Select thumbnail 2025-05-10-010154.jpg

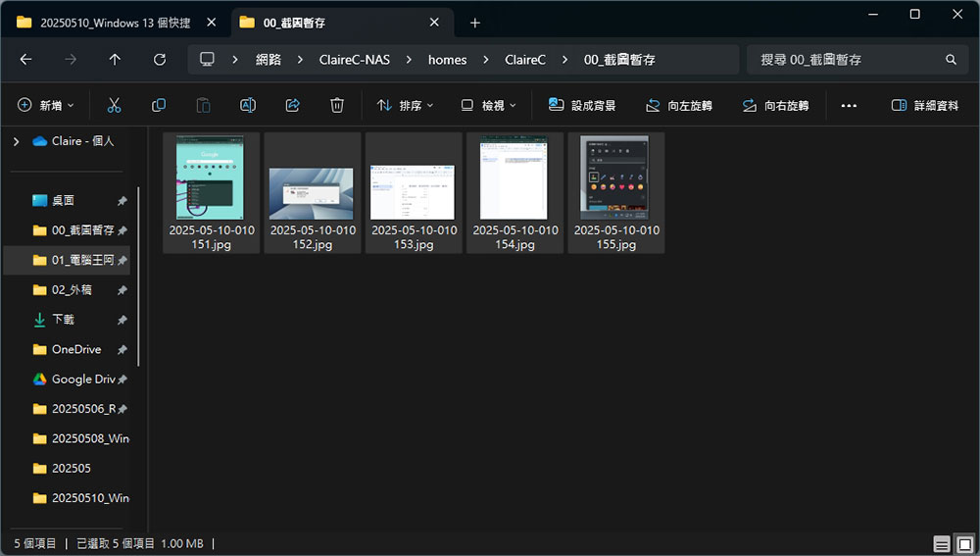coord(515,192)
